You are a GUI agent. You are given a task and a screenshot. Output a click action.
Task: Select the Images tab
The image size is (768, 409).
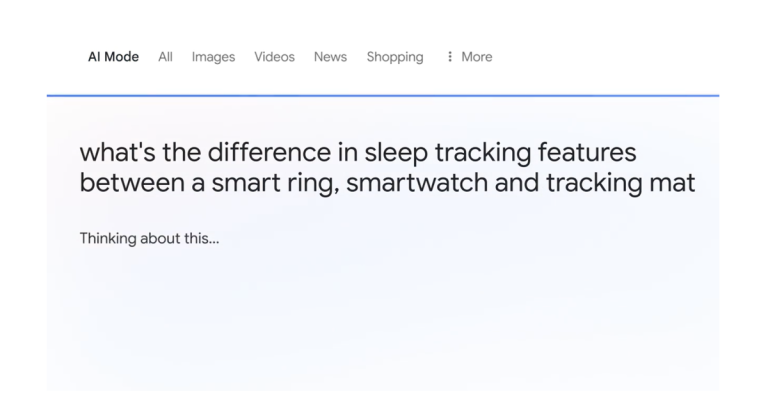click(214, 57)
